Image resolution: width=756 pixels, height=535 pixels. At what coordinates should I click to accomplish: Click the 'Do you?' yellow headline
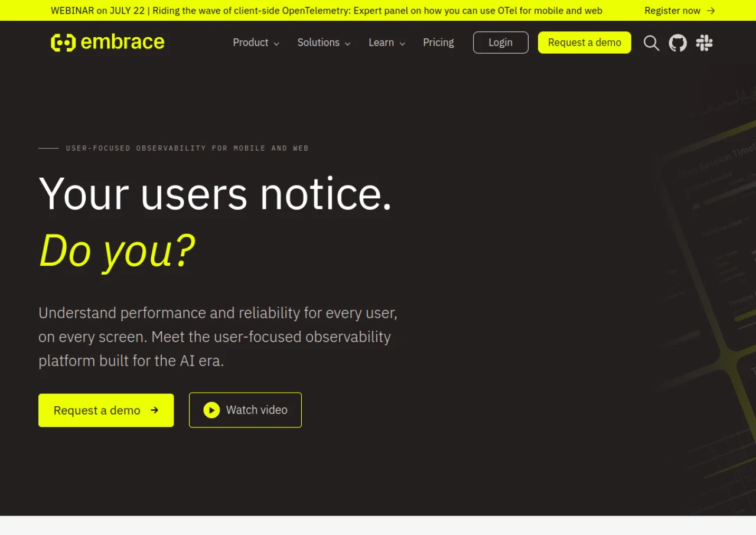(x=117, y=251)
